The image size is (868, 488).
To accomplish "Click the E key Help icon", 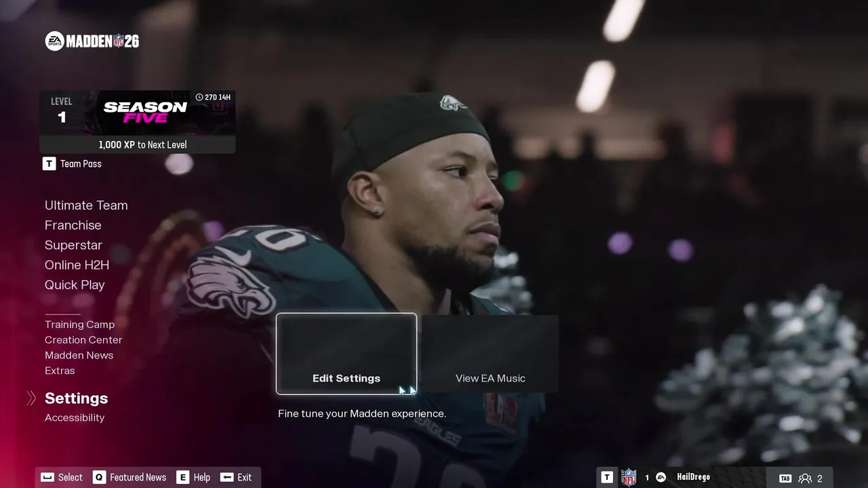I will pos(182,477).
